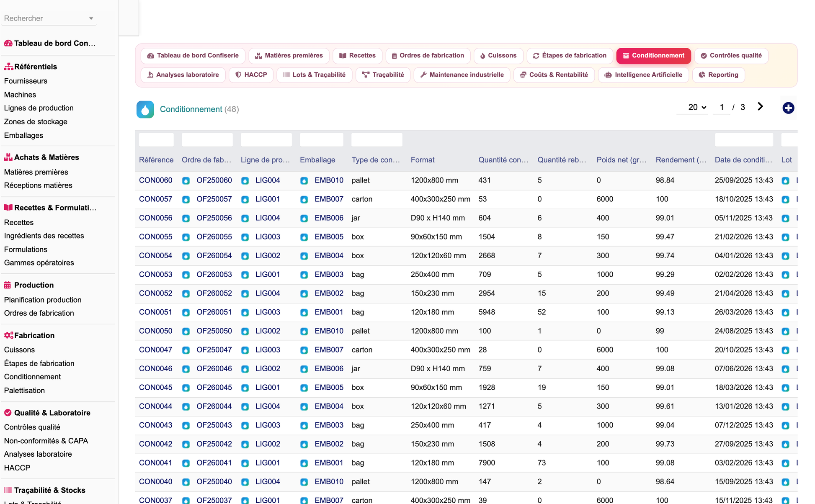Click the icon beside EMB007 in CON0047 row
Screen dimensions: 815x504
tap(304, 350)
